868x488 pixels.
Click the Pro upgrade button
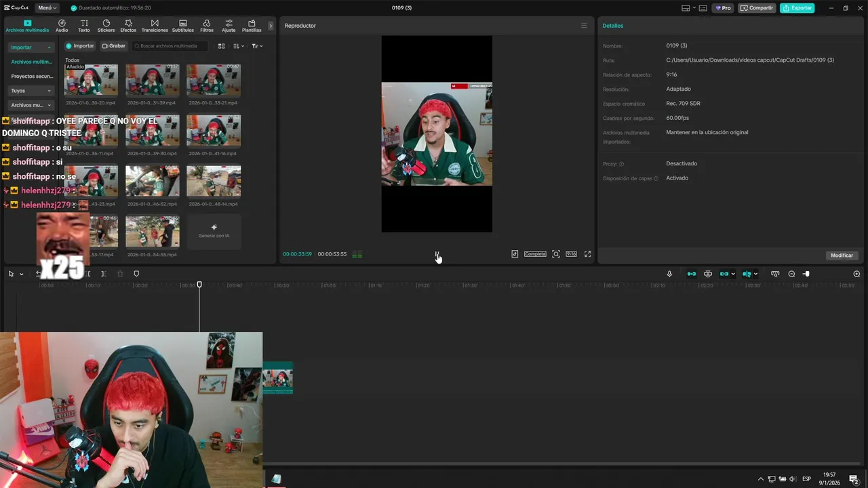tap(723, 8)
